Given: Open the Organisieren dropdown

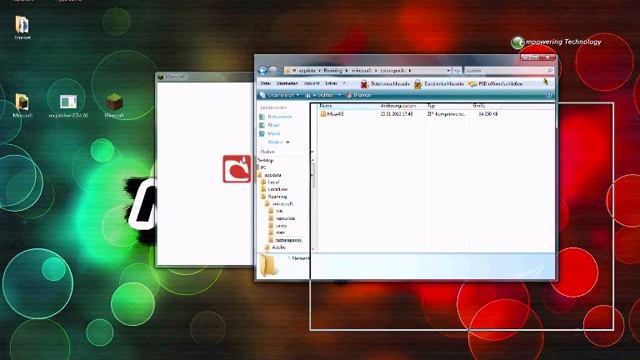Looking at the screenshot, I should [280, 95].
